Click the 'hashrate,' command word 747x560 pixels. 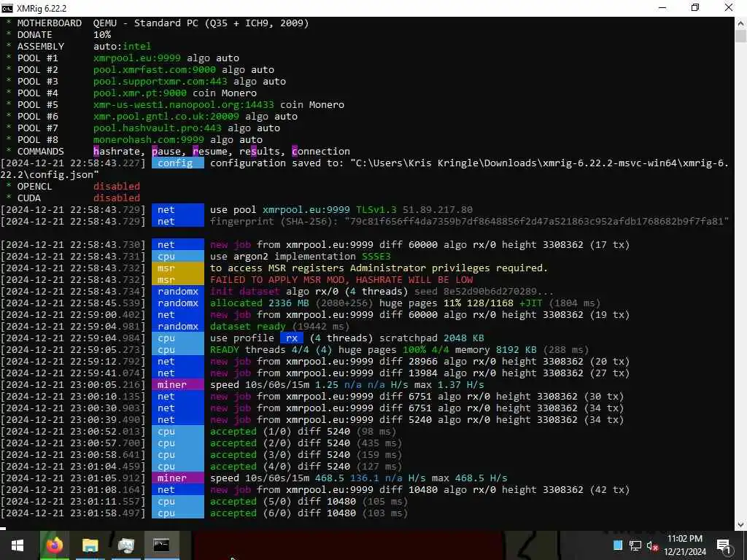[120, 152]
